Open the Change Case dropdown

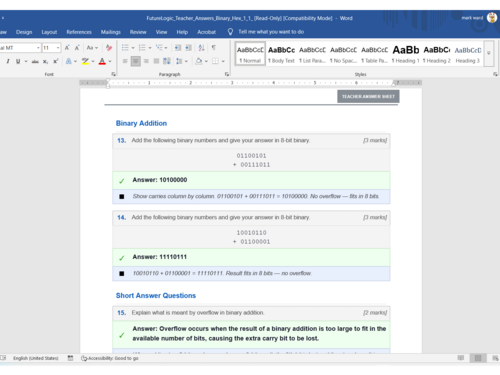(92, 48)
